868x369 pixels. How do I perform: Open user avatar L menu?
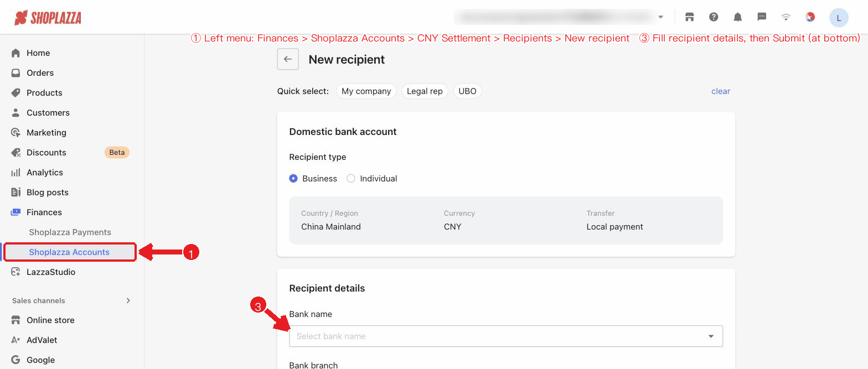839,18
